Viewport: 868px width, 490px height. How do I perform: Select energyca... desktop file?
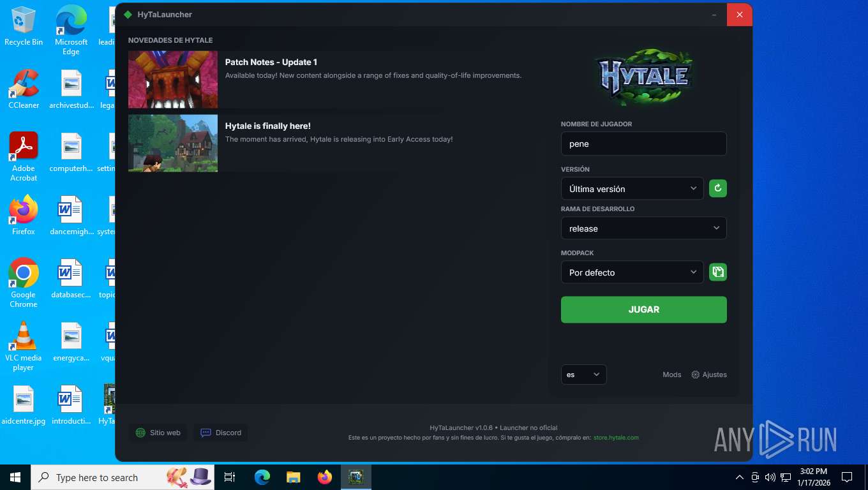71,342
